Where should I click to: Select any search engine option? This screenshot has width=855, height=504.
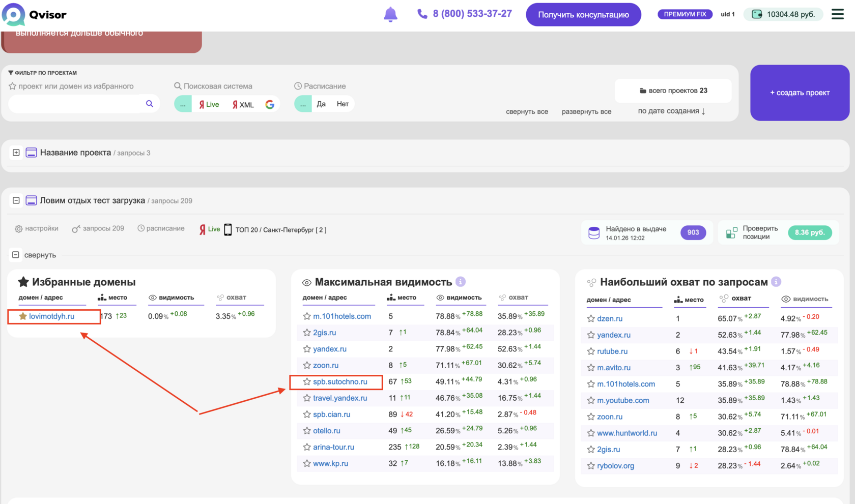pos(183,104)
